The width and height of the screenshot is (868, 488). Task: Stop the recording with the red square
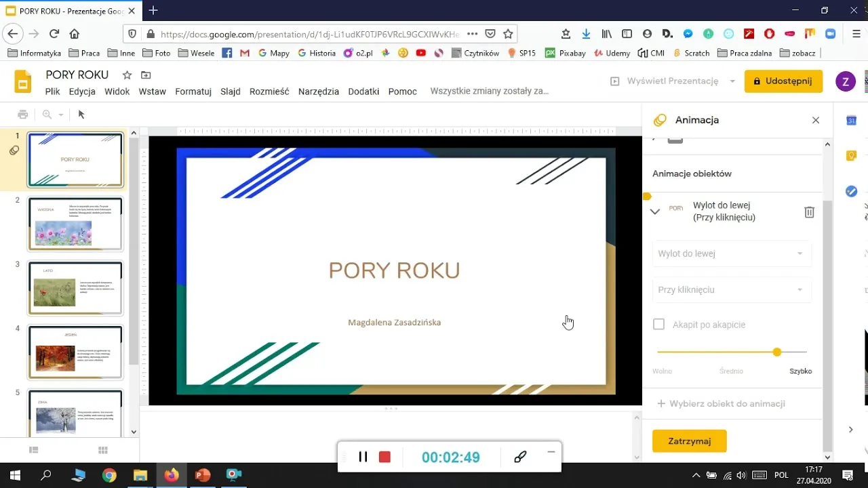coord(384,456)
